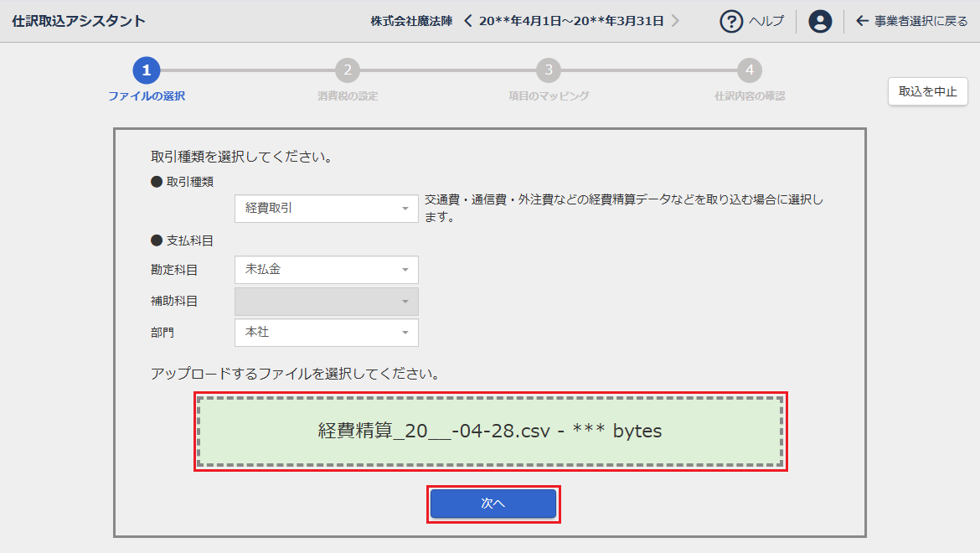Expand the 勘定科目 dropdown showing 未払金

point(326,270)
